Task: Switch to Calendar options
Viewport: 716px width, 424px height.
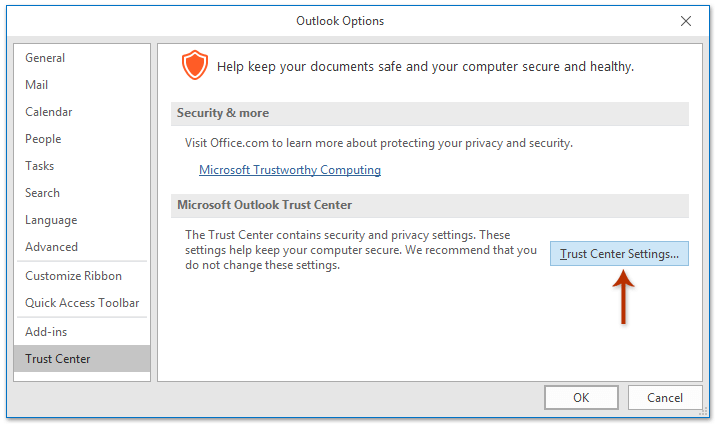Action: pyautogui.click(x=82, y=112)
